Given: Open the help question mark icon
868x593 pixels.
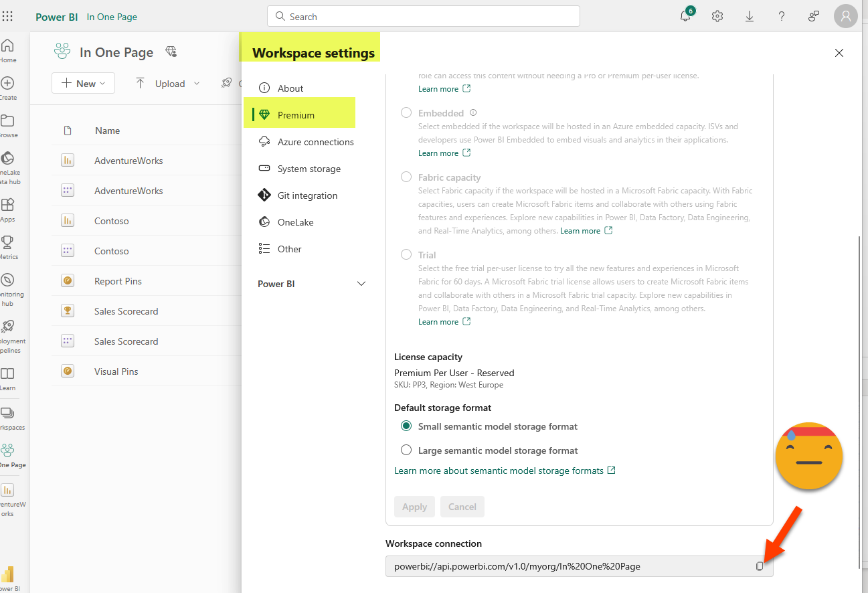Looking at the screenshot, I should (782, 16).
